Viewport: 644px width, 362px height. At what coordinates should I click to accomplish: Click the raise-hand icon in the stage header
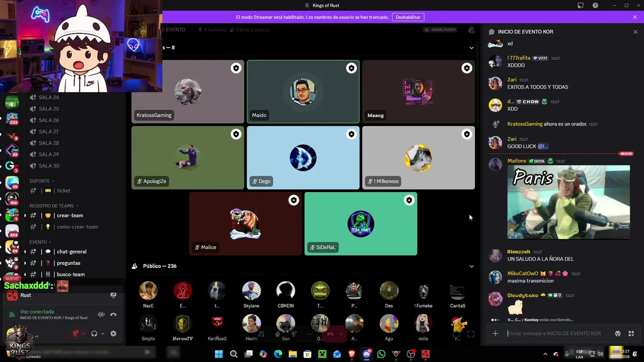tap(471, 30)
